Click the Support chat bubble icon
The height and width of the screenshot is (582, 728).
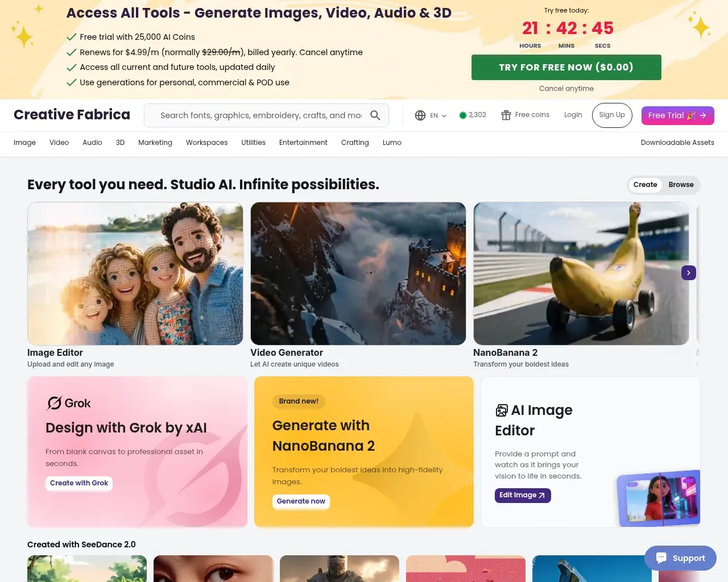click(661, 558)
